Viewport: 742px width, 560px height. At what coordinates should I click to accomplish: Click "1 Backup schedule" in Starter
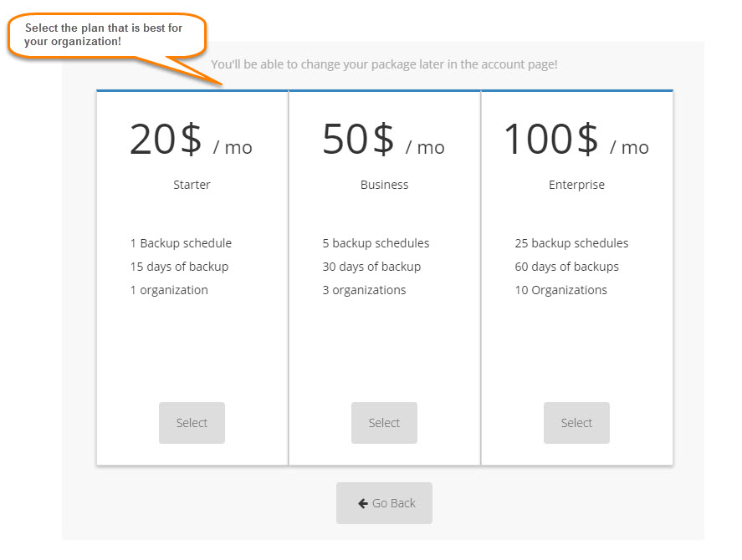(x=181, y=243)
